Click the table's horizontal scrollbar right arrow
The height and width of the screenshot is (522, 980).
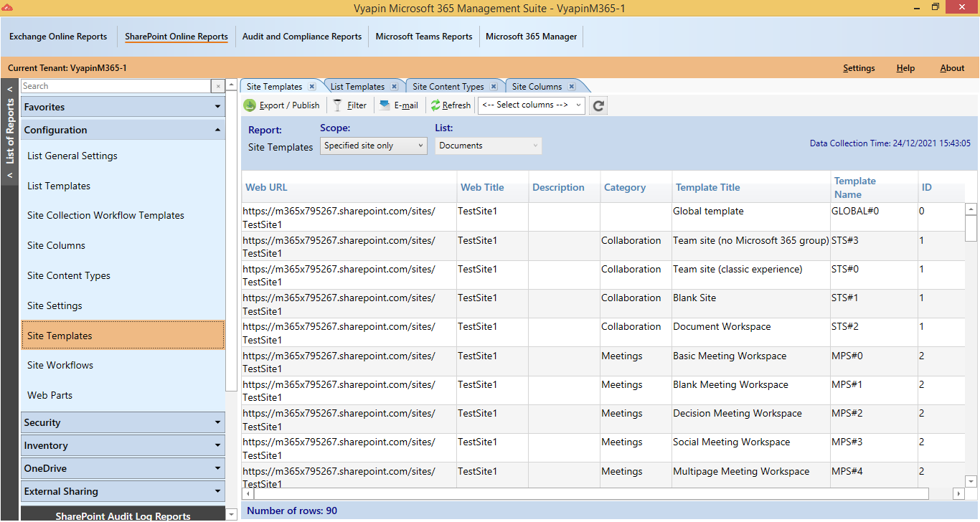point(958,494)
